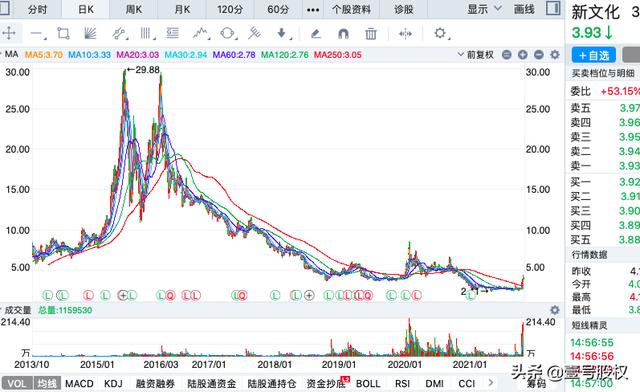This screenshot has width=640, height=392.
Task: Open the 个股资料 page
Action: [351, 9]
